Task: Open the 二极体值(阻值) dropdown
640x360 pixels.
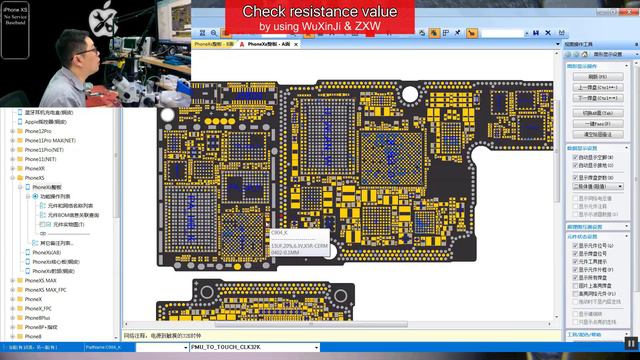Action: (x=598, y=187)
